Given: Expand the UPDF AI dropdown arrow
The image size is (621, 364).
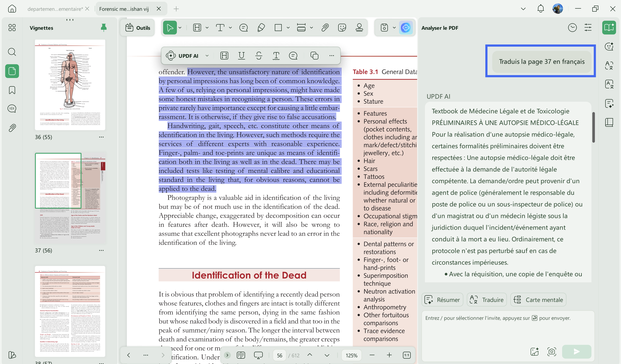Looking at the screenshot, I should 207,56.
